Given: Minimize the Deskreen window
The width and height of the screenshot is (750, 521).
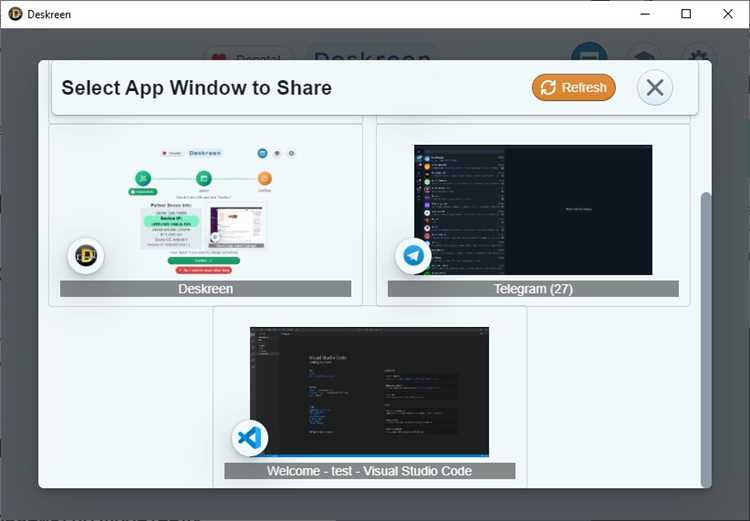Looking at the screenshot, I should (x=645, y=14).
